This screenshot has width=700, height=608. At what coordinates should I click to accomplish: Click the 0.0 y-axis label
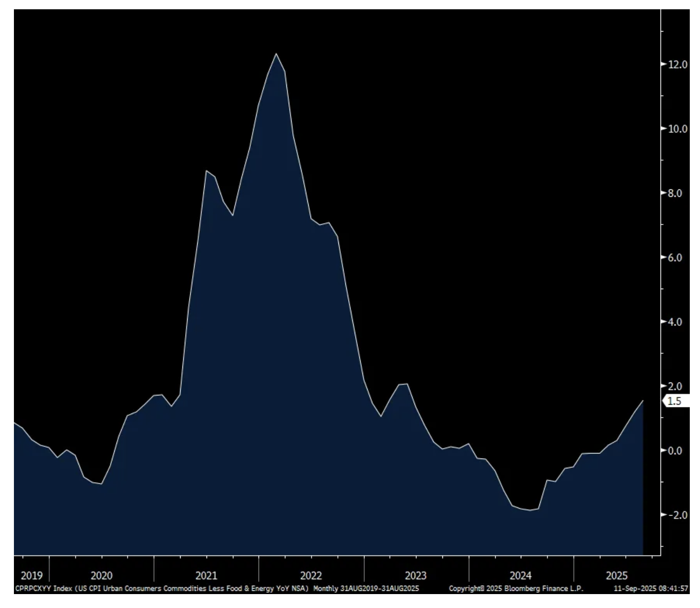pos(679,450)
